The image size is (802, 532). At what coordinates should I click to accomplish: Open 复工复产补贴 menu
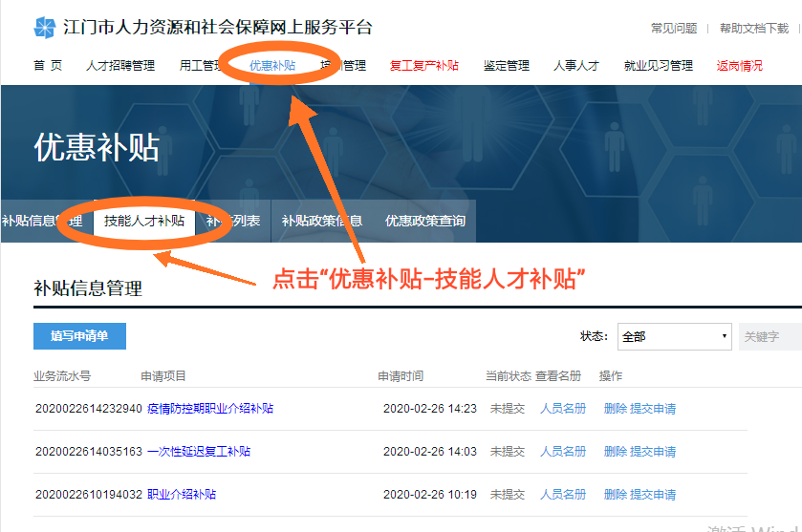(x=424, y=65)
